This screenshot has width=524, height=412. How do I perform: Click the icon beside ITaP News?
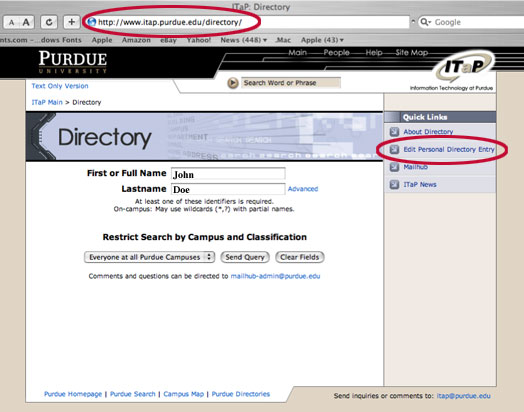(x=394, y=184)
